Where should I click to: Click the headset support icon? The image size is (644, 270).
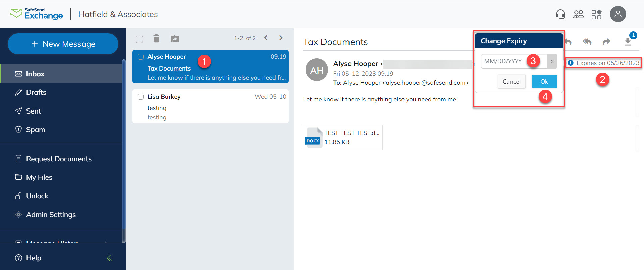pyautogui.click(x=560, y=14)
